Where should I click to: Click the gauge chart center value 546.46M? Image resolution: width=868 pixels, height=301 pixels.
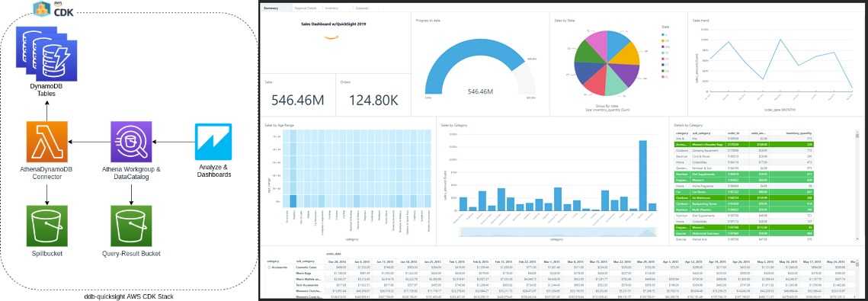[x=481, y=91]
